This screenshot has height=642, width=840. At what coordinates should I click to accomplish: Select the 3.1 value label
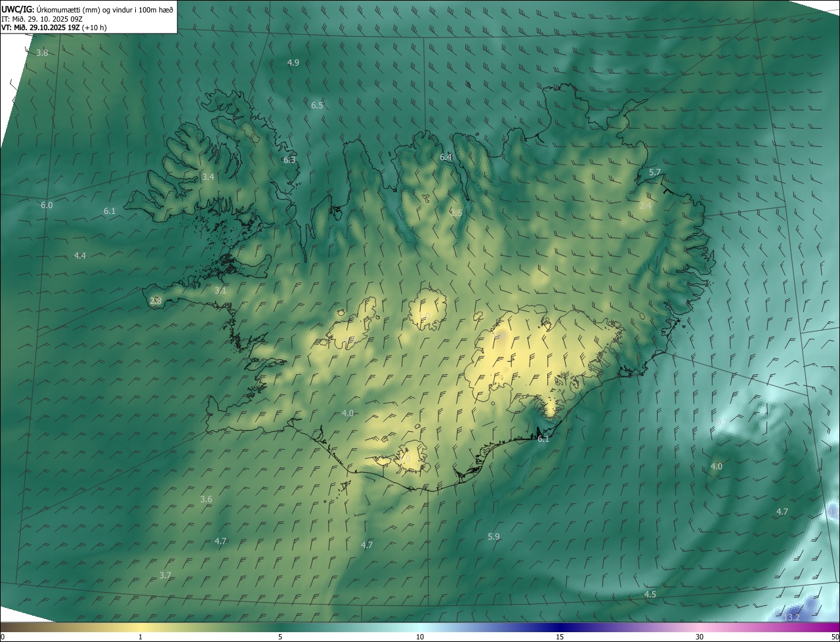220,290
